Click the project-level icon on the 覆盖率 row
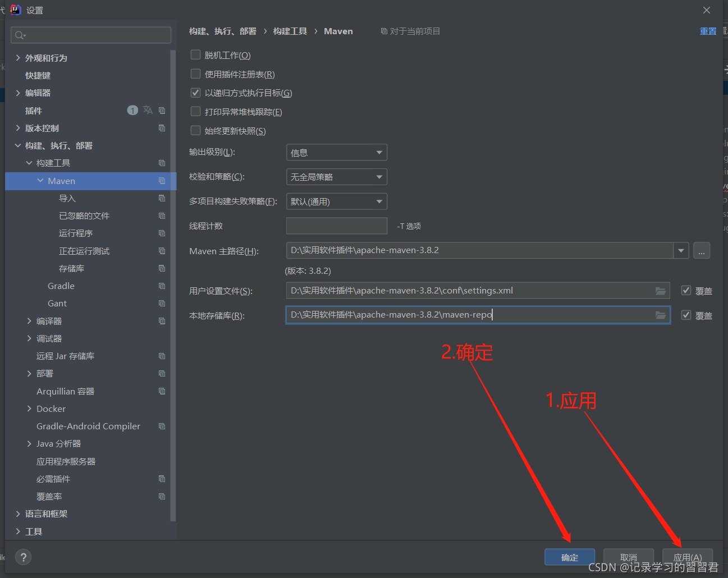This screenshot has height=578, width=728. (x=162, y=496)
